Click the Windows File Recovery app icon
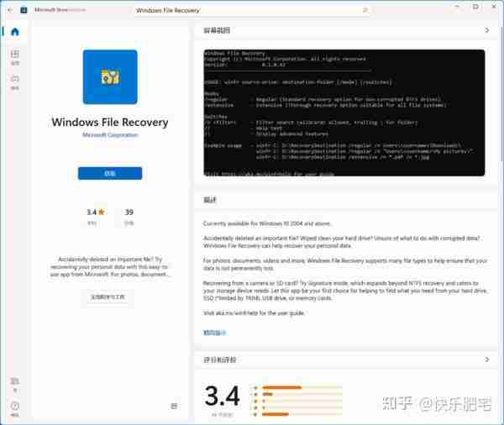The image size is (504, 425). coord(110,76)
